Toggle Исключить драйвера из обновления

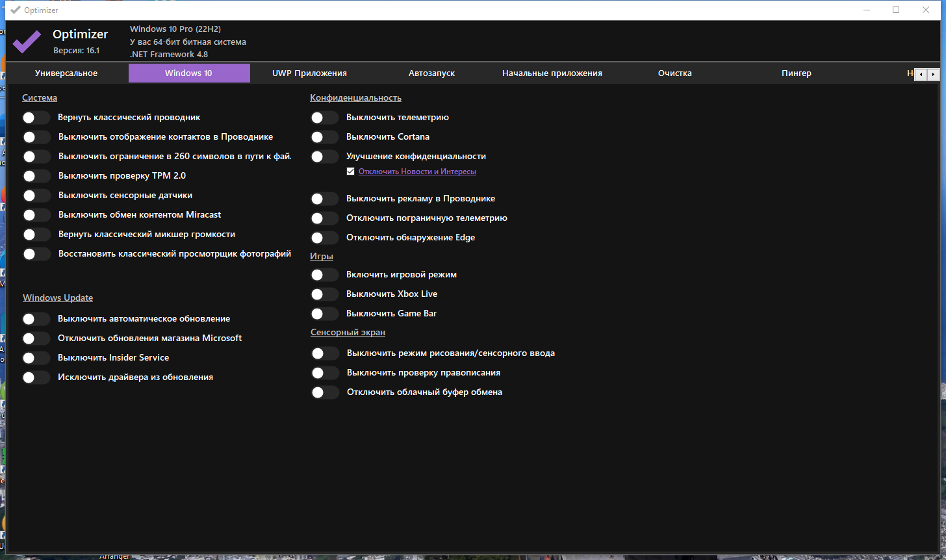tap(36, 377)
